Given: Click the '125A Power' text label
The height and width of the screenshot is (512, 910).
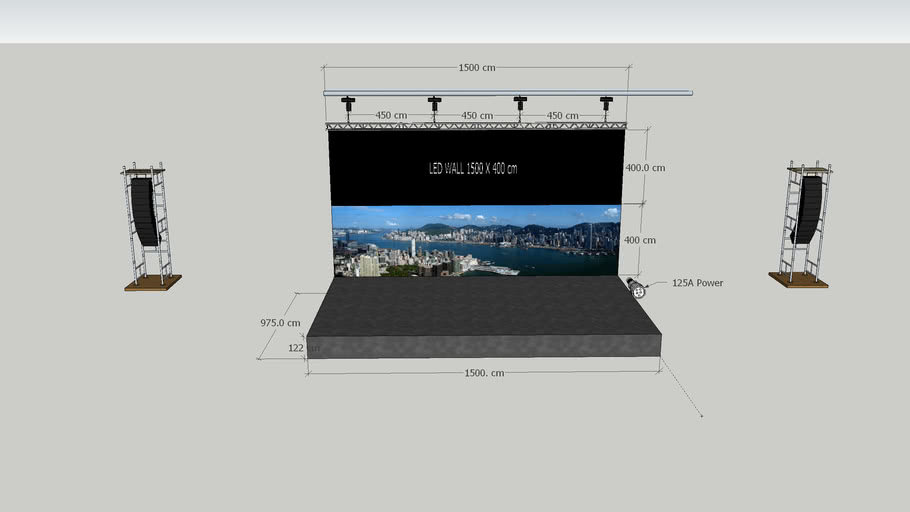Looking at the screenshot, I should pyautogui.click(x=697, y=283).
